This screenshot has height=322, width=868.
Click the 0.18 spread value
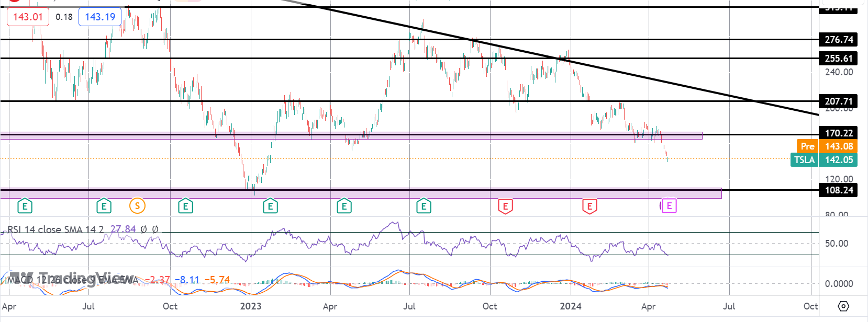[x=64, y=17]
